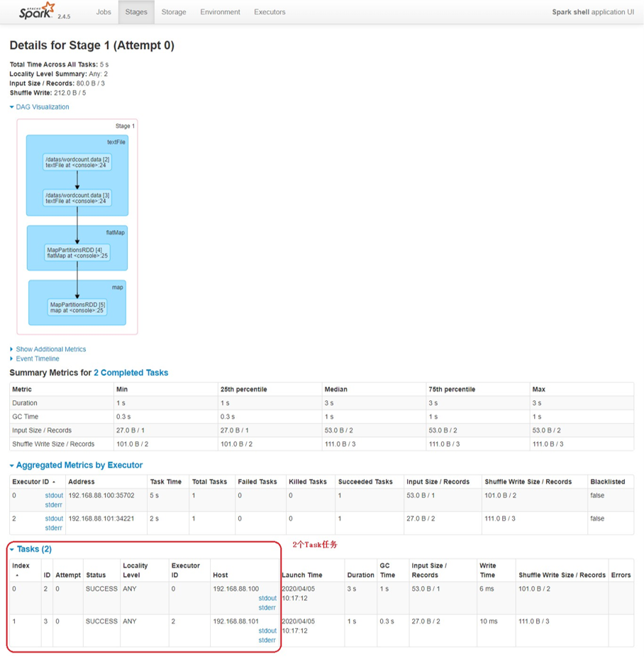Click the GC Time metric row label
Viewport: 644px width, 657px height.
pos(25,416)
